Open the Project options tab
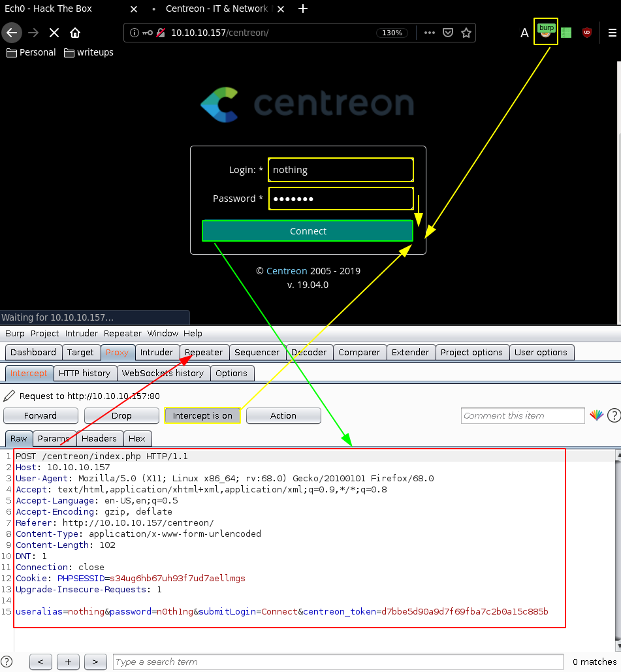The width and height of the screenshot is (621, 672). [x=471, y=352]
